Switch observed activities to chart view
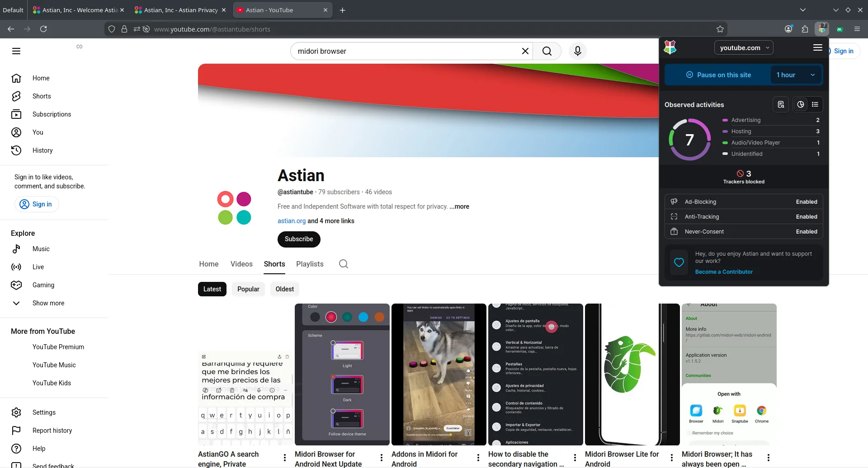The image size is (868, 468). (x=801, y=104)
